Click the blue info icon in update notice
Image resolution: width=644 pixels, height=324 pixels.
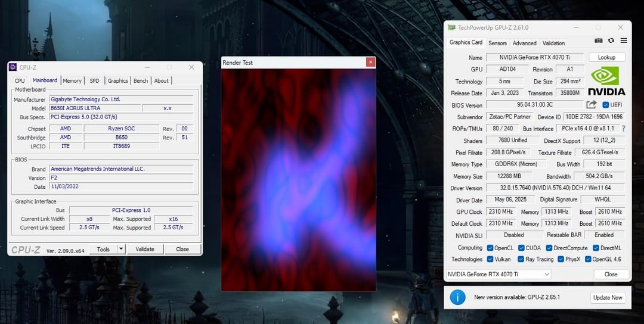pyautogui.click(x=457, y=297)
